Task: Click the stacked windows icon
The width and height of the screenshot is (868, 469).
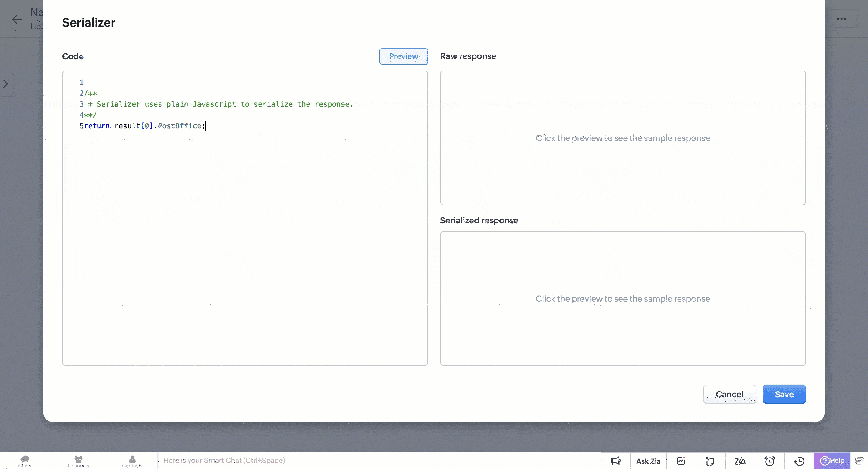Action: (859, 461)
